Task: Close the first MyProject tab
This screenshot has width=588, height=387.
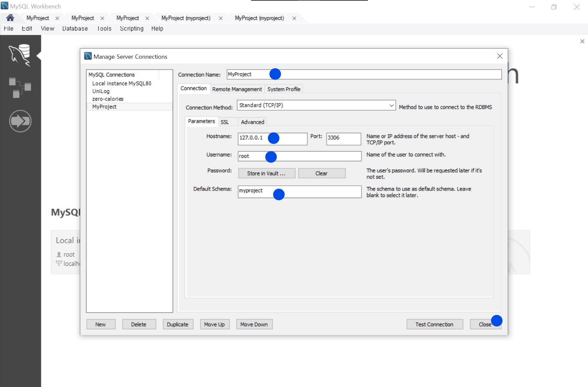Action: (x=57, y=18)
